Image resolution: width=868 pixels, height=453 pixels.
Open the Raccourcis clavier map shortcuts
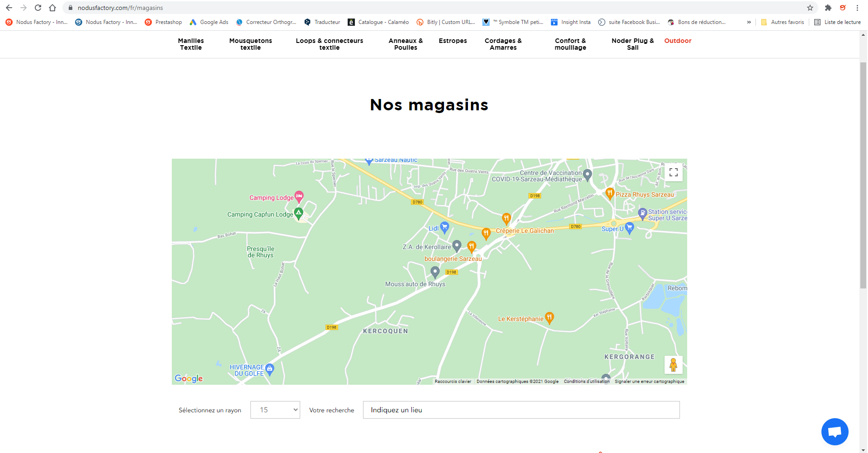[453, 382]
